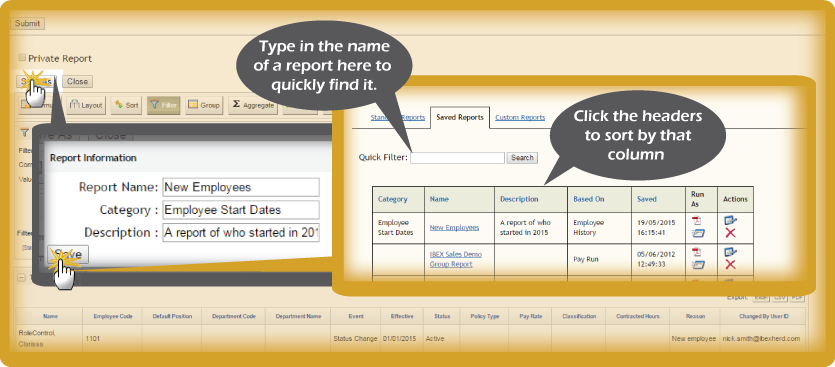The image size is (835, 367).
Task: Select the Status Change event cell
Action: tap(356, 338)
